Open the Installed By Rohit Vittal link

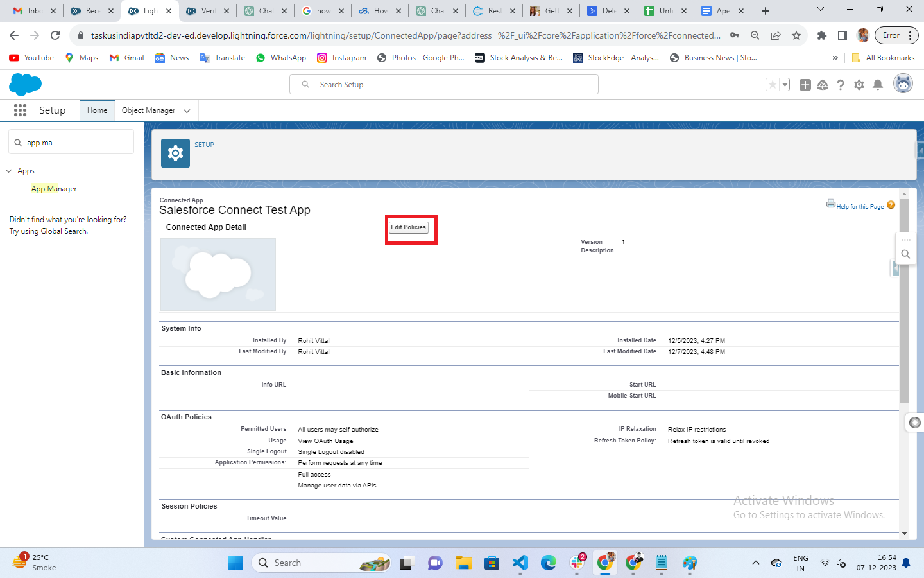(x=314, y=341)
